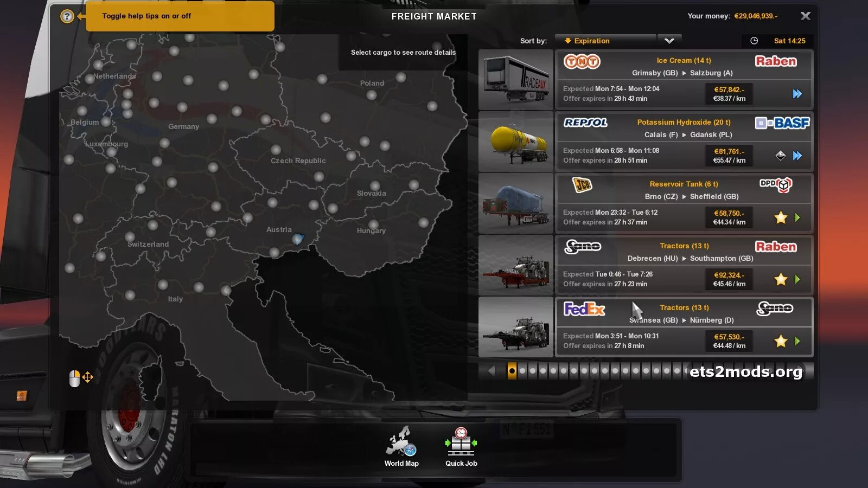Viewport: 868px width, 488px height.
Task: Click the gold star on the Swansea Tractors job
Action: pos(781,341)
